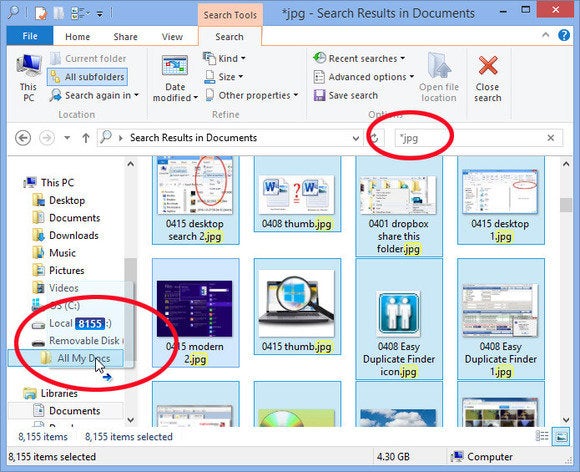The height and width of the screenshot is (472, 580).
Task: Click the address bar showing Search Results
Action: [x=229, y=138]
